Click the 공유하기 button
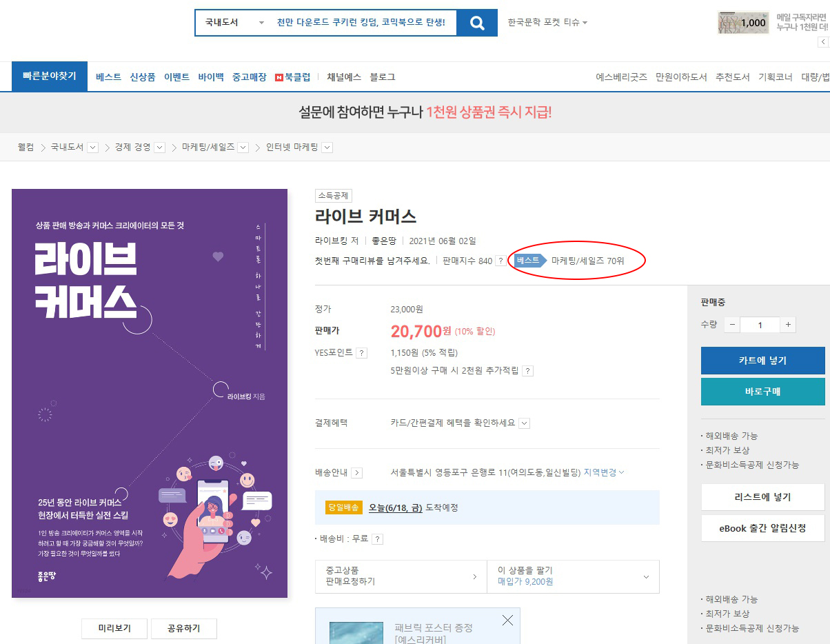This screenshot has width=830, height=644. (184, 628)
